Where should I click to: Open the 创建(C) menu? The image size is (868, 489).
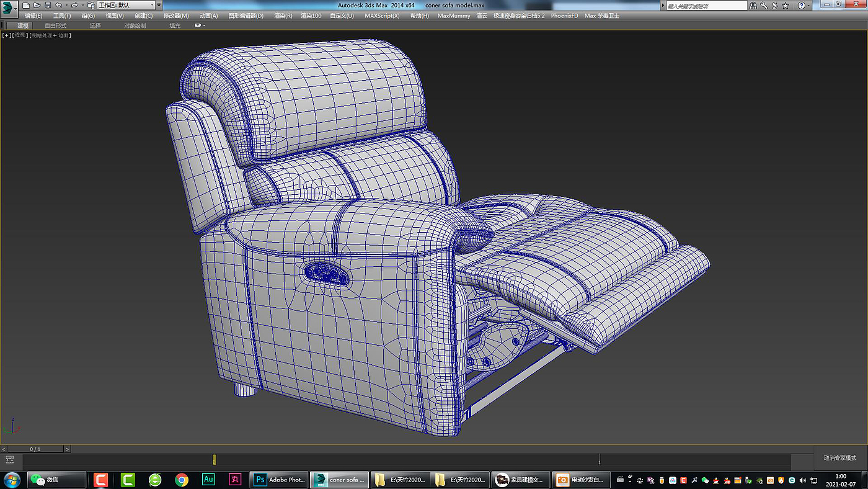144,16
